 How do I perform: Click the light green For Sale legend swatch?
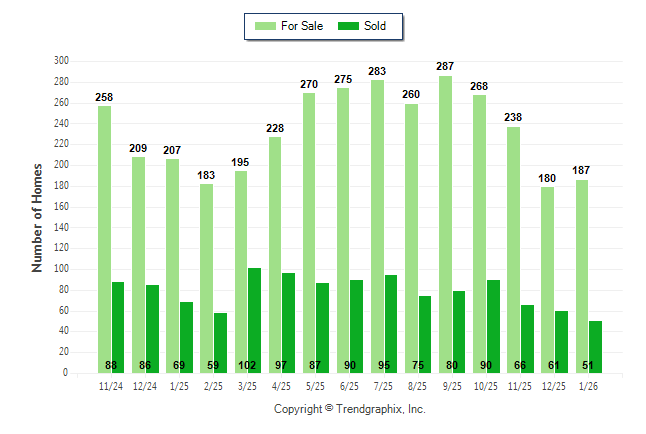point(266,25)
